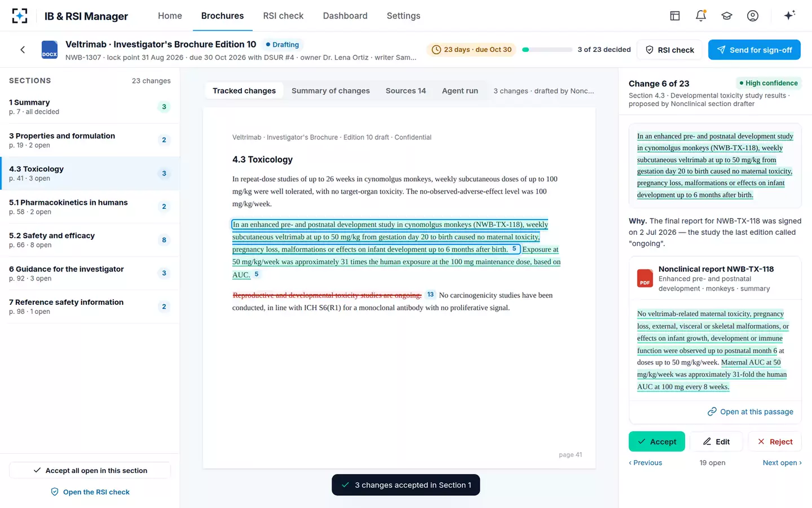This screenshot has width=812, height=508.
Task: Click the PDF icon of NWB-TX-118 report
Action: point(645,278)
